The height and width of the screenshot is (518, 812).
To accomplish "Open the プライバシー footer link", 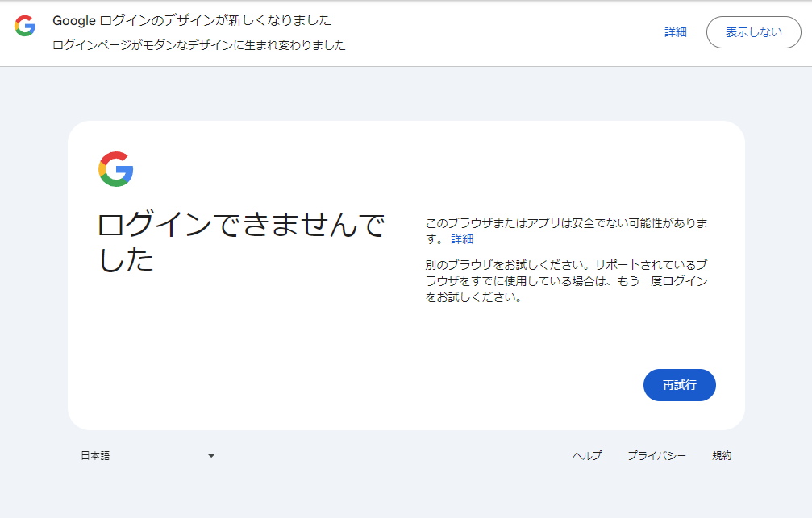I will tap(656, 456).
